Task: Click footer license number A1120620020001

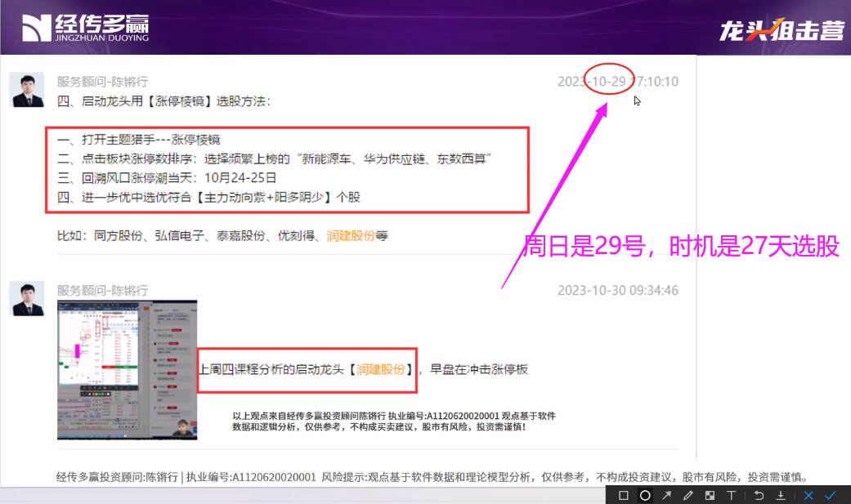Action: click(274, 477)
